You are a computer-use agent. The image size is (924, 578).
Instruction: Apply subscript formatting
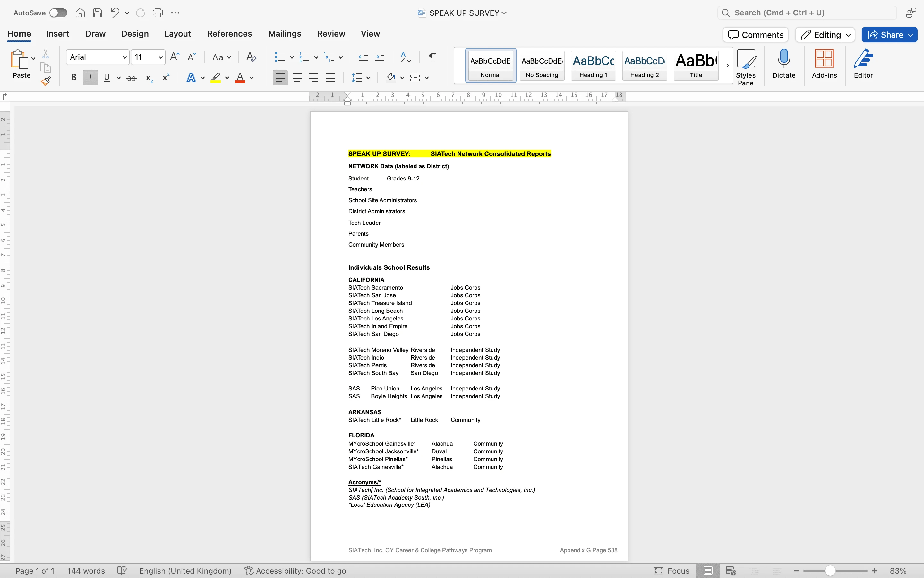pos(149,78)
